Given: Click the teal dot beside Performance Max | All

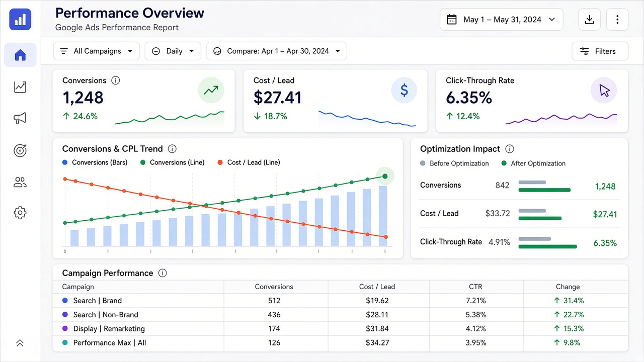Looking at the screenshot, I should click(65, 343).
